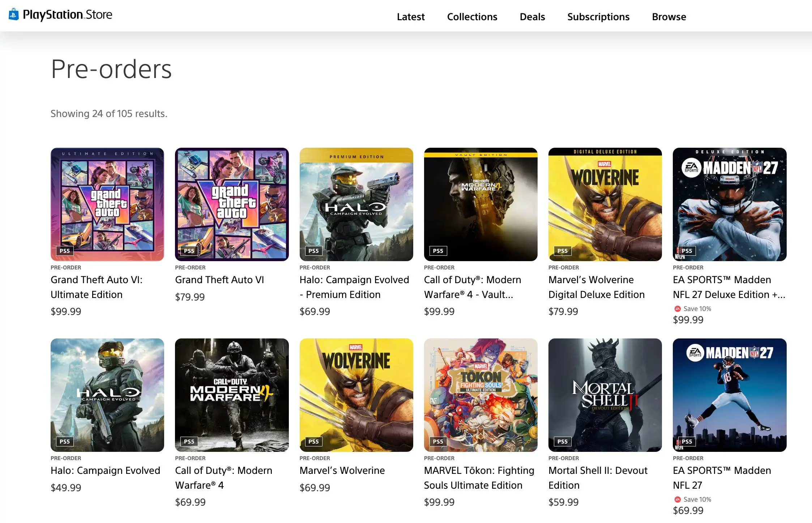Click $99.99 price of MARVEL Tōkon Ultimate Edition
This screenshot has height=523, width=812.
point(439,502)
